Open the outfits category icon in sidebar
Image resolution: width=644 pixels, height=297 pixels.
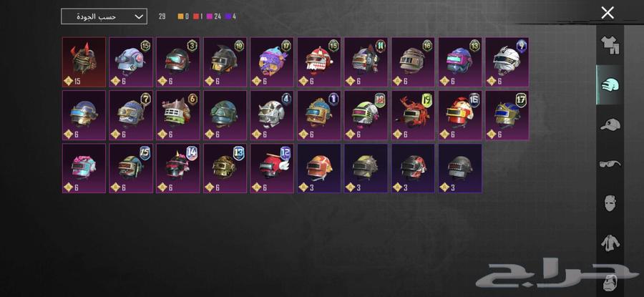[x=610, y=45]
